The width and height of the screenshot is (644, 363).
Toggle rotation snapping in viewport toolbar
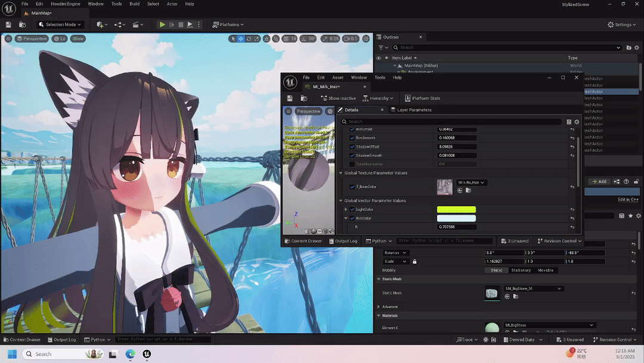tap(304, 39)
